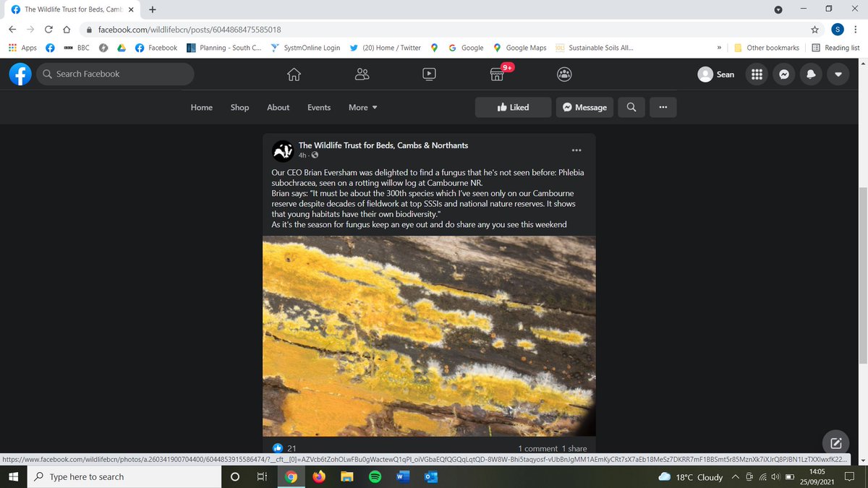Select the page About tab
Screen dimensions: 868x488
click(x=278, y=107)
